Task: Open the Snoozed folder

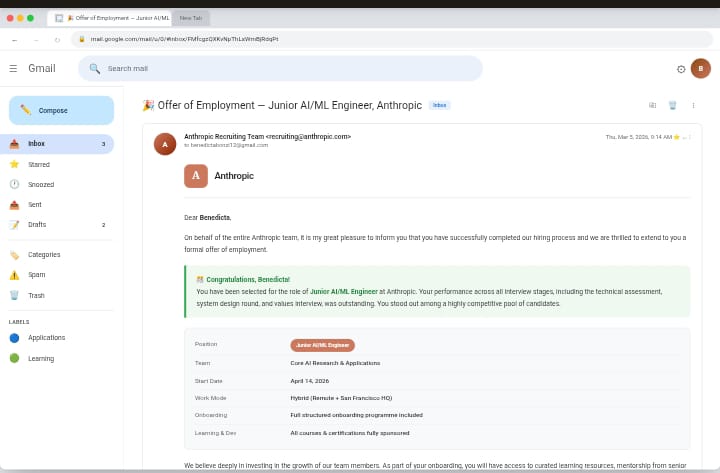Action: click(x=41, y=184)
